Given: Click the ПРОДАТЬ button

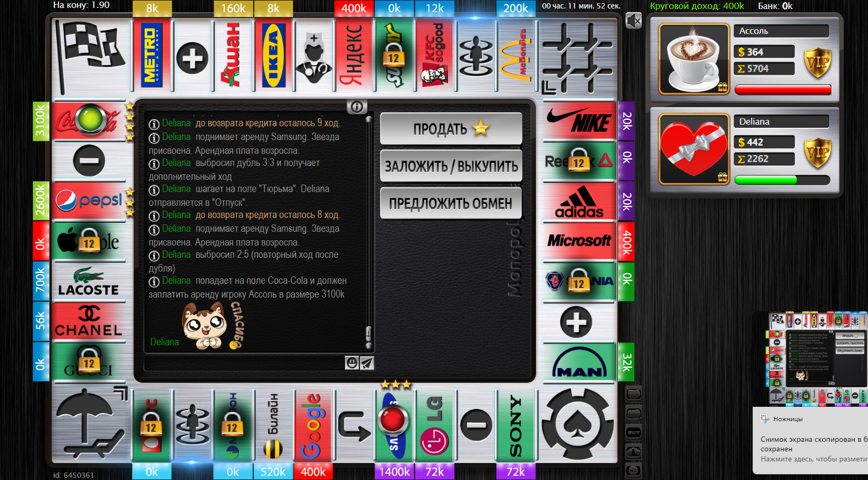Looking at the screenshot, I should tap(451, 128).
